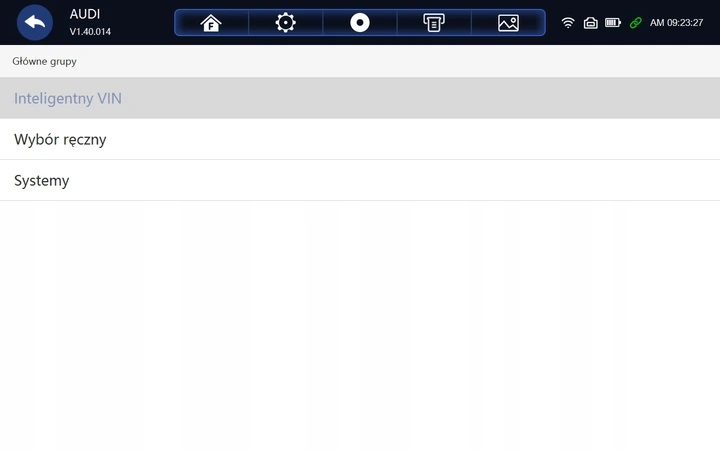Go back using the arrow button
Viewport: 720px width, 450px height.
(x=34, y=22)
